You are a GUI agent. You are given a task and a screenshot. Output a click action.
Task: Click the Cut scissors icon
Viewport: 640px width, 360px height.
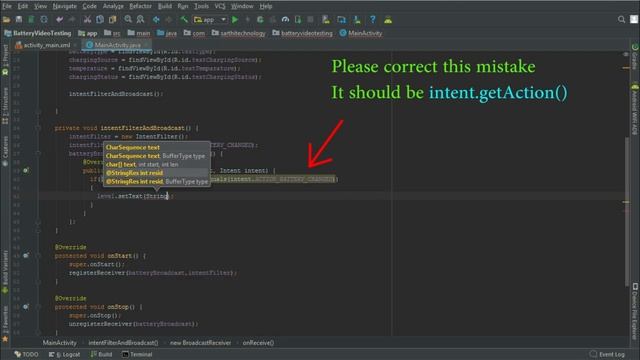click(87, 20)
